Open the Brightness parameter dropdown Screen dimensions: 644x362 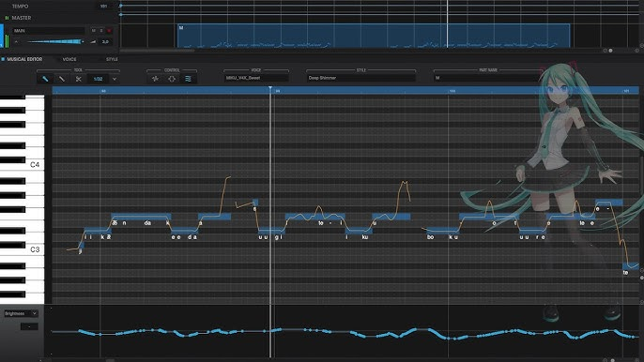(21, 313)
